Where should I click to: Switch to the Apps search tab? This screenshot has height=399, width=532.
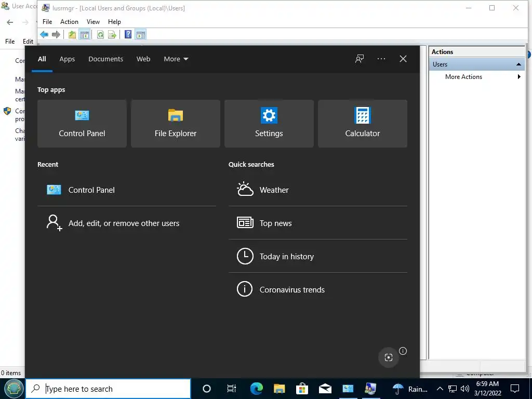coord(67,59)
